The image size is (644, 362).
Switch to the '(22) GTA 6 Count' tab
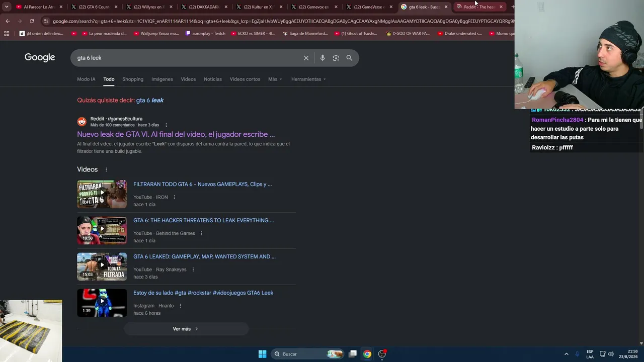click(x=94, y=7)
